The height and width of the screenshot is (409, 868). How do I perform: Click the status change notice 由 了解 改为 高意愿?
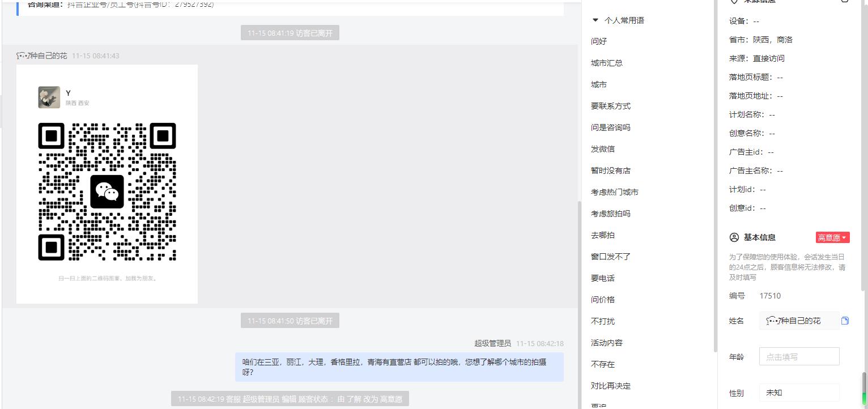point(290,399)
